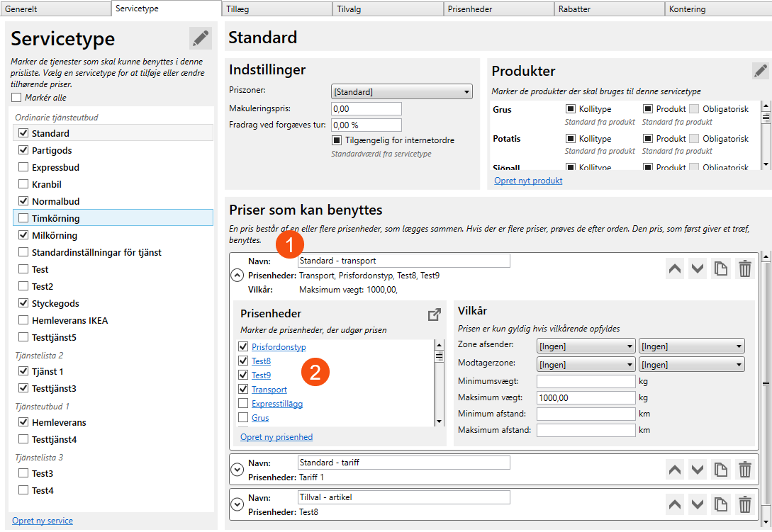The width and height of the screenshot is (772, 532).
Task: Delete the Standard - transport price
Action: pos(744,269)
